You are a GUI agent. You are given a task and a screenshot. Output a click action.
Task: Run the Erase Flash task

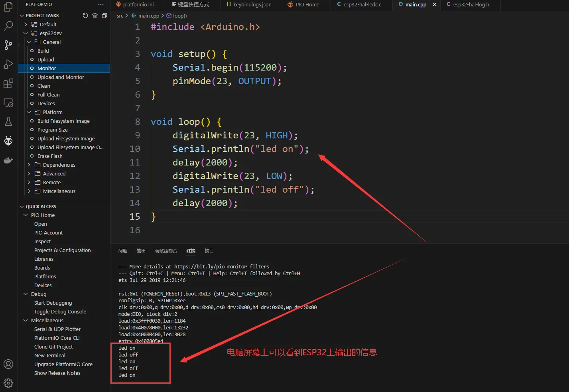(x=50, y=156)
